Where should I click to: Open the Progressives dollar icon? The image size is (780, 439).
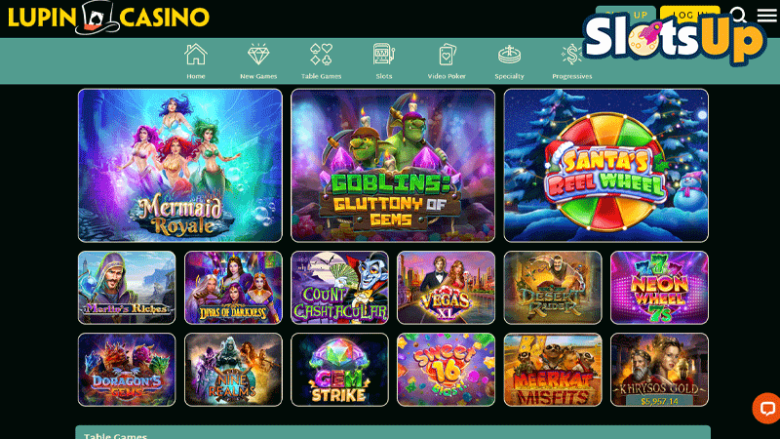(x=571, y=55)
